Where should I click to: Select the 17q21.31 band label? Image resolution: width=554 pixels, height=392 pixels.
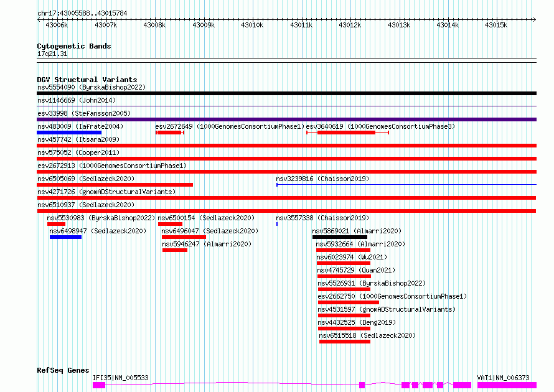52,54
